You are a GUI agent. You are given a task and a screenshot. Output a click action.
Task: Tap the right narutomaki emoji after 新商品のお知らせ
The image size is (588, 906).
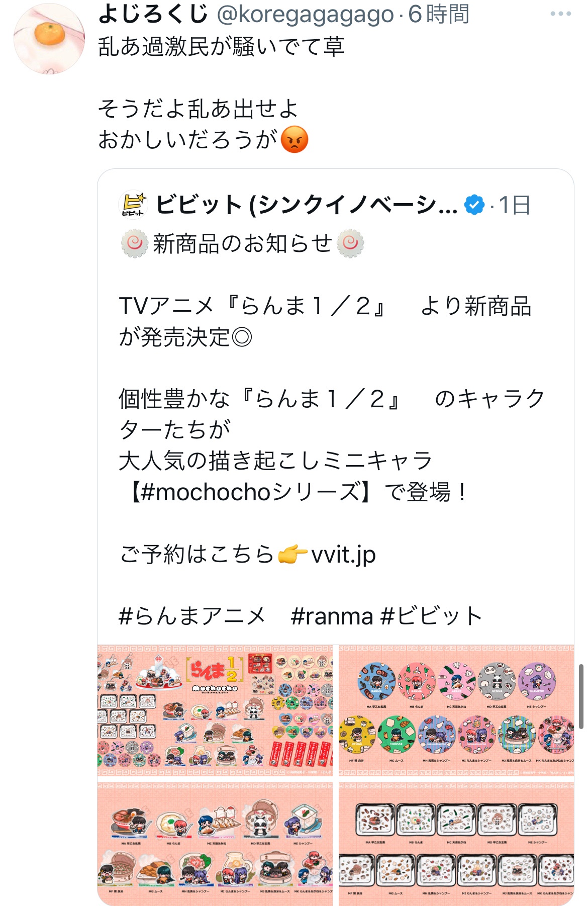350,244
